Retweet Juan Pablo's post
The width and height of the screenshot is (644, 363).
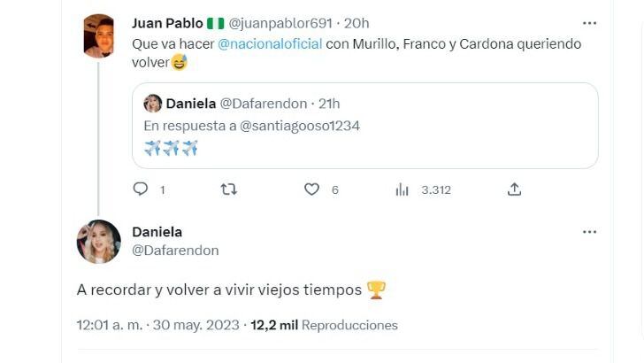[228, 189]
